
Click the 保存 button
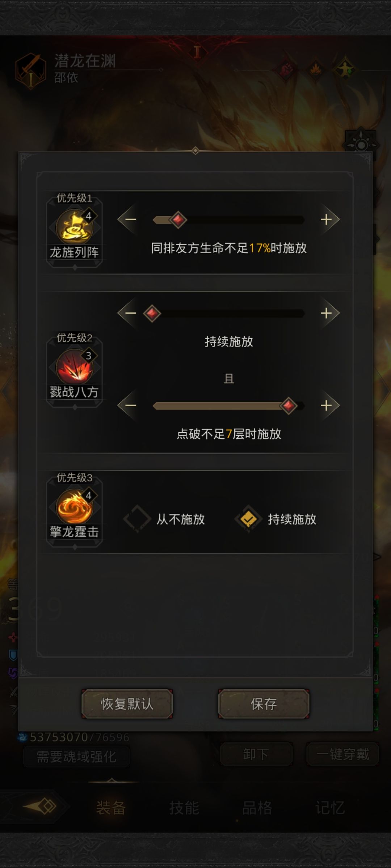(x=264, y=704)
